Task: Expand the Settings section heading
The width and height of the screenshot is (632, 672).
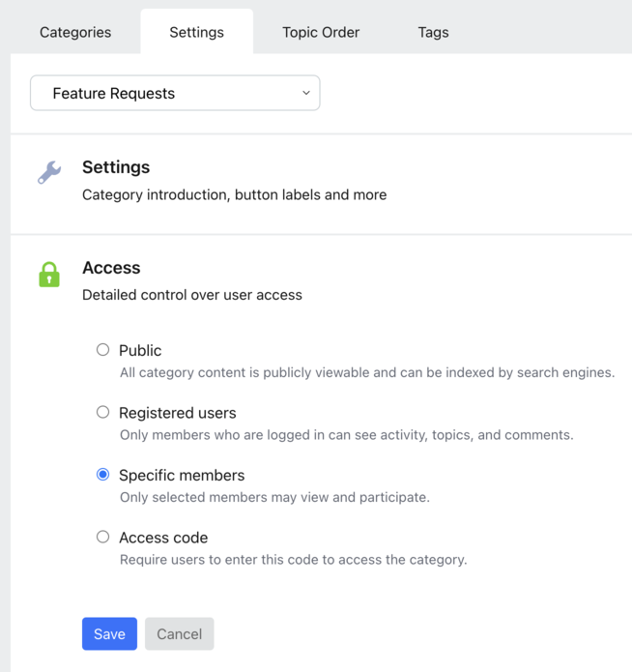Action: pos(116,167)
